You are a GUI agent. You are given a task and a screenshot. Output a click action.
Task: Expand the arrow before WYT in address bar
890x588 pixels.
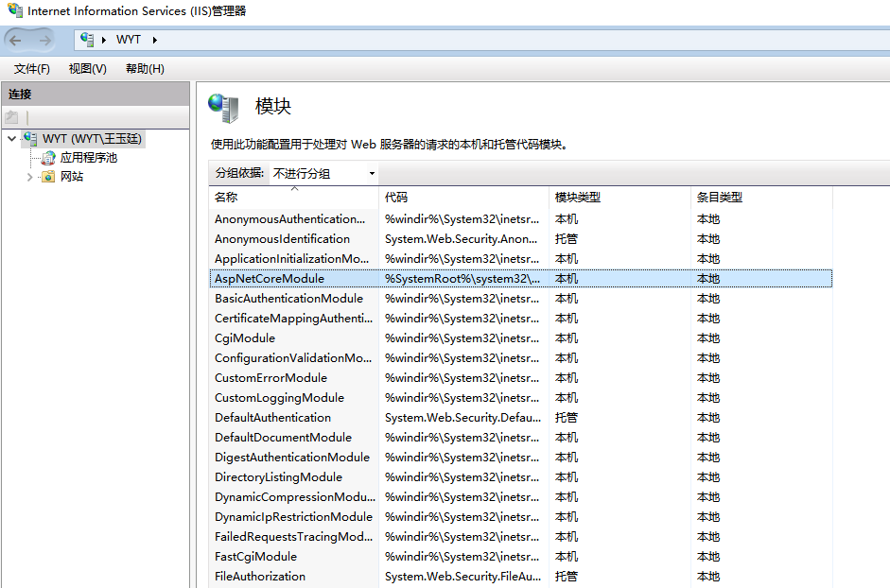[104, 40]
